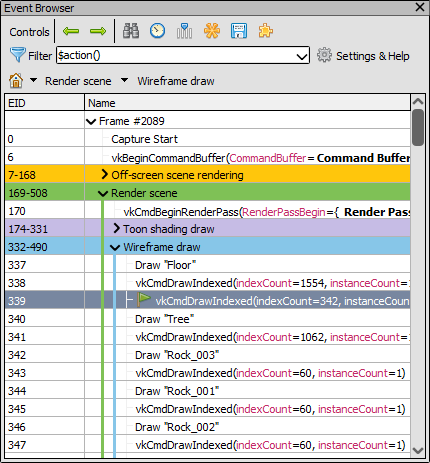Screen dimensions: 430x463
Task: Click EID cell 7-168
Action: point(44,175)
